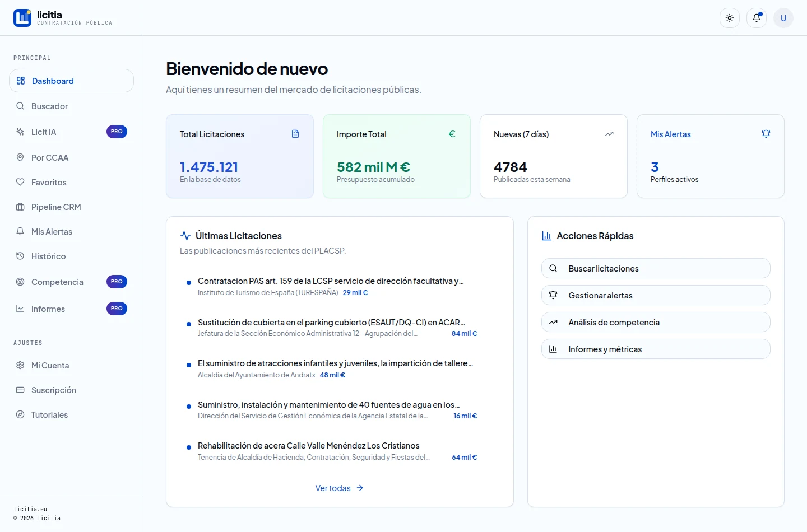Open Dashboard in the sidebar

(x=71, y=81)
